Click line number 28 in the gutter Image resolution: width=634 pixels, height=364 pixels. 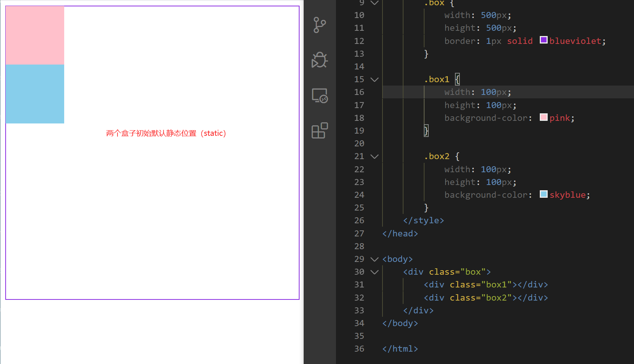point(359,247)
